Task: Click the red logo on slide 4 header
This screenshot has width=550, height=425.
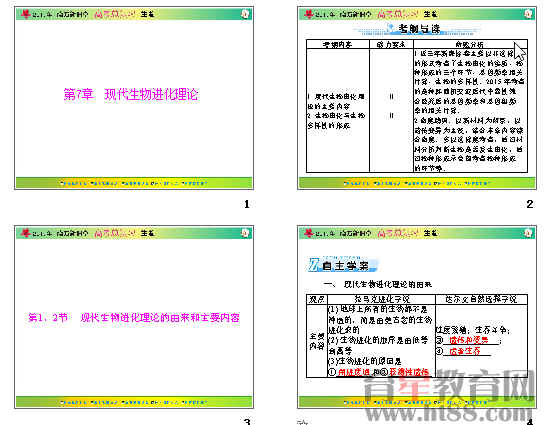Action: tap(308, 233)
